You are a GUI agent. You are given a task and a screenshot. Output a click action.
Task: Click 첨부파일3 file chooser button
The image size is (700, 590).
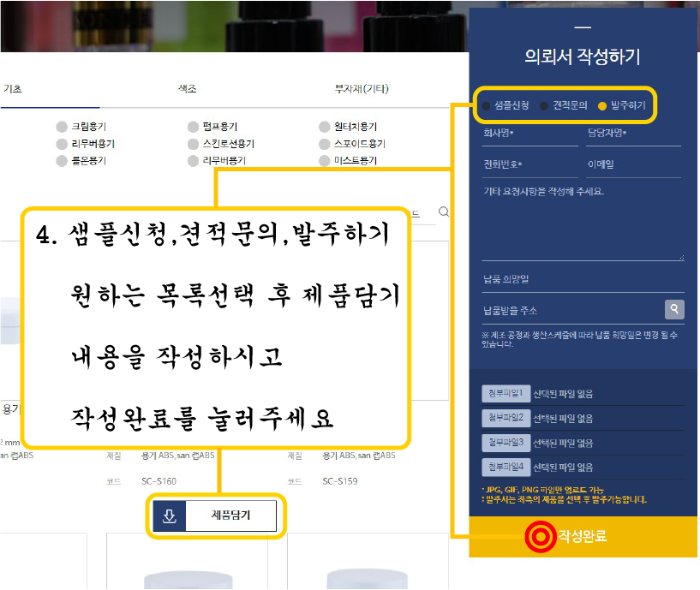click(x=506, y=443)
